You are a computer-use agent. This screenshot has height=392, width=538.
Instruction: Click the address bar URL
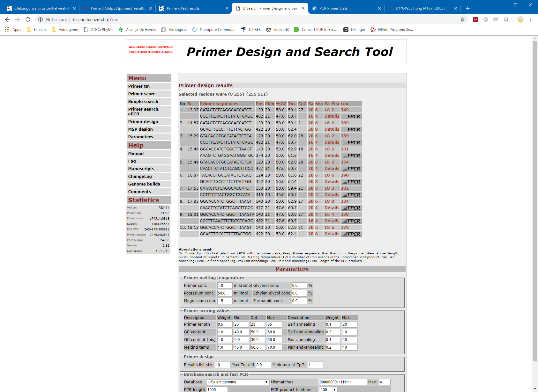[x=95, y=19]
